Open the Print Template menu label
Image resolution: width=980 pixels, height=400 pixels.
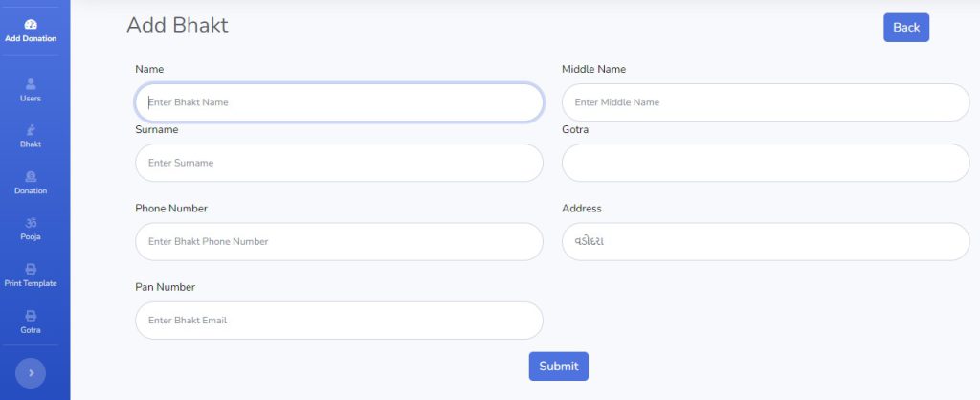pyautogui.click(x=31, y=284)
